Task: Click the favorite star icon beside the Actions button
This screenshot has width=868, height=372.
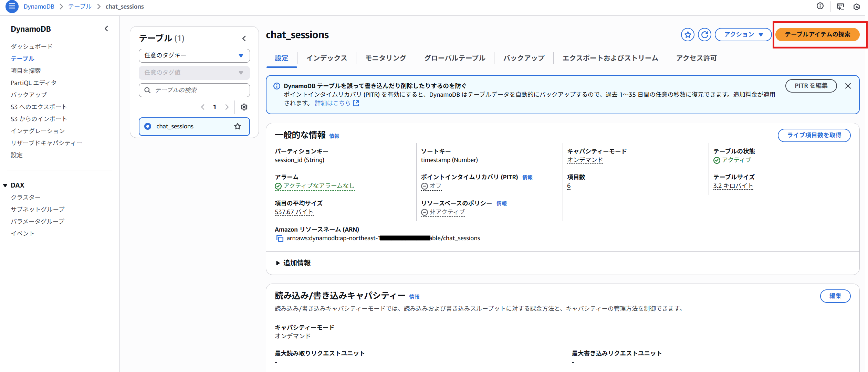Action: [688, 34]
